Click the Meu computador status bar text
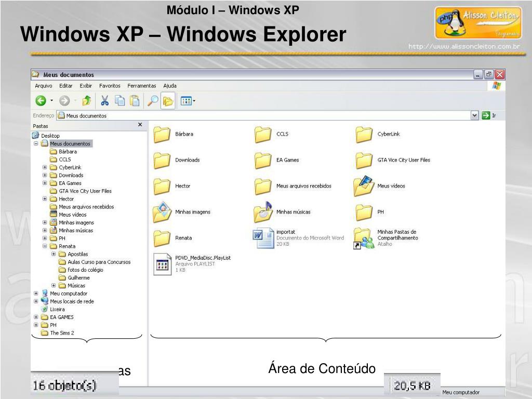The image size is (532, 399). (461, 393)
